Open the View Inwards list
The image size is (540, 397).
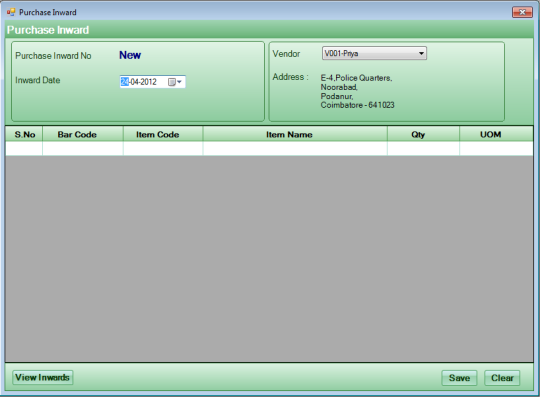(43, 377)
